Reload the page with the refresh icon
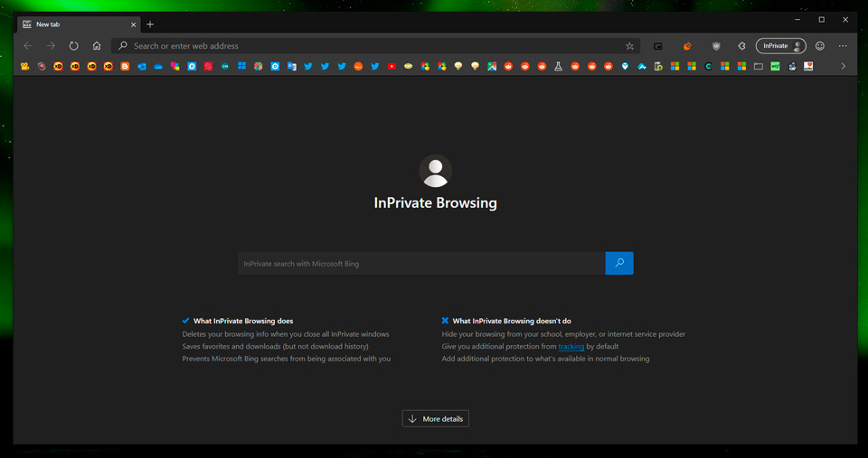The height and width of the screenshot is (458, 868). [x=73, y=46]
